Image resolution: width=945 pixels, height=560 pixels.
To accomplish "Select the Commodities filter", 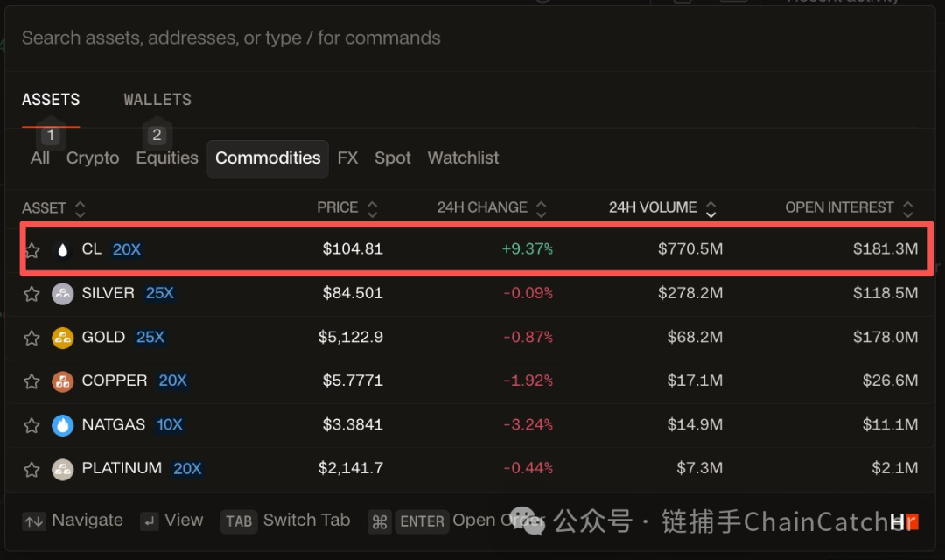I will [269, 158].
